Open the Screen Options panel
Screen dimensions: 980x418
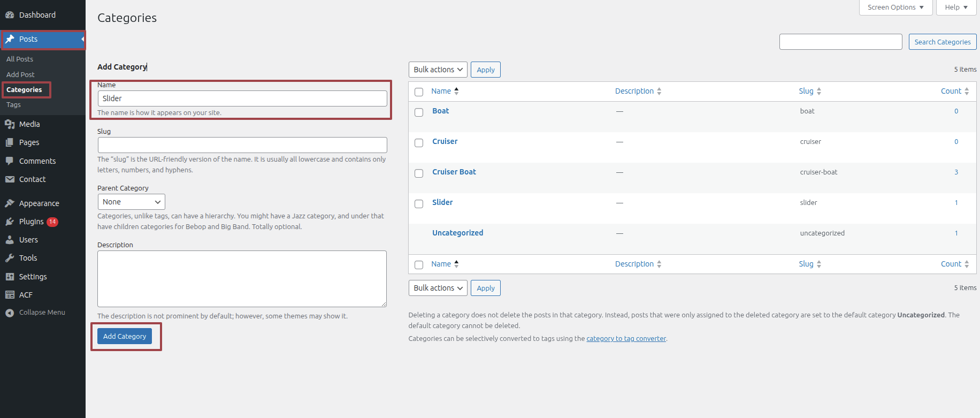tap(895, 7)
